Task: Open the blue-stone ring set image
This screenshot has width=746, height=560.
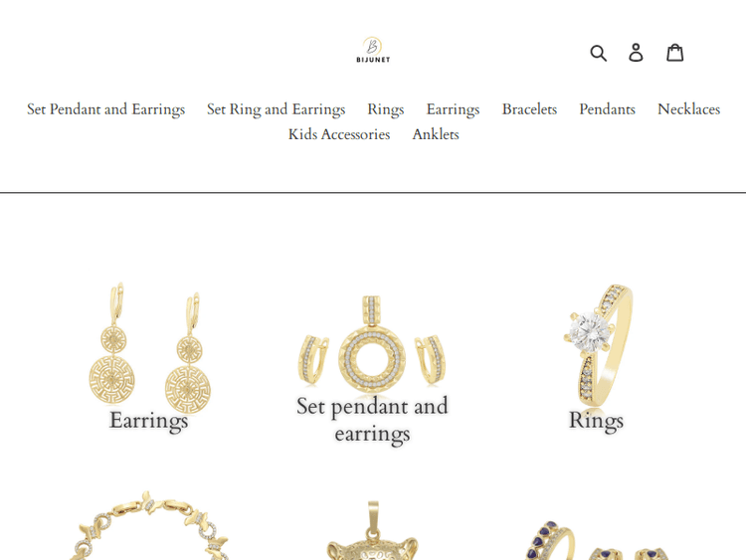Action: click(597, 539)
